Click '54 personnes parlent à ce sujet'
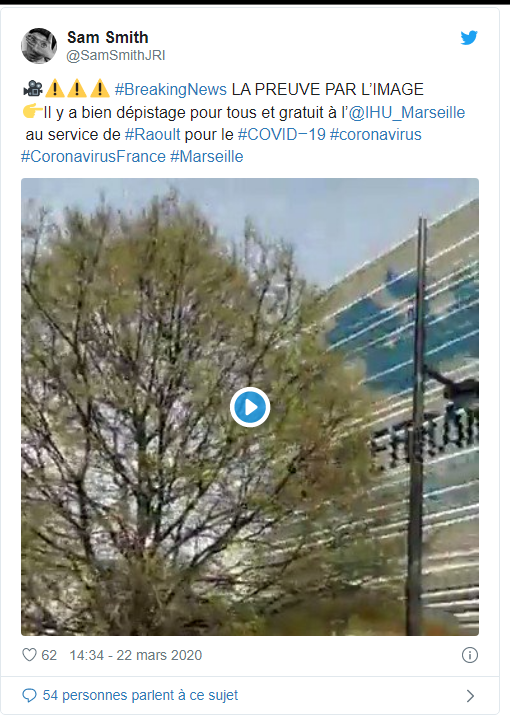Viewport: 510px width, 717px height. point(140,696)
